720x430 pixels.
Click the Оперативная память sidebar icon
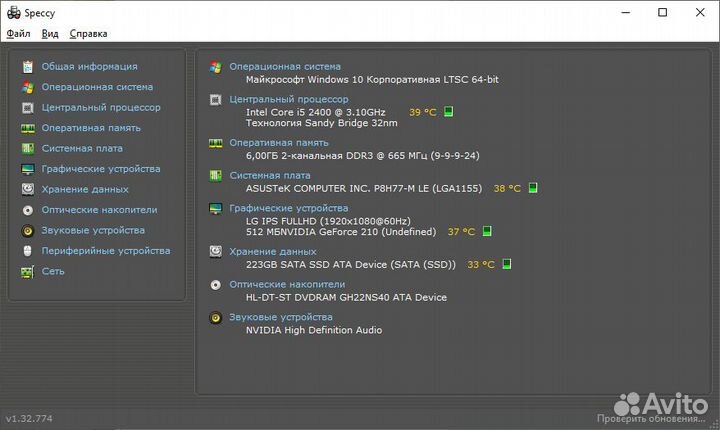coord(28,128)
